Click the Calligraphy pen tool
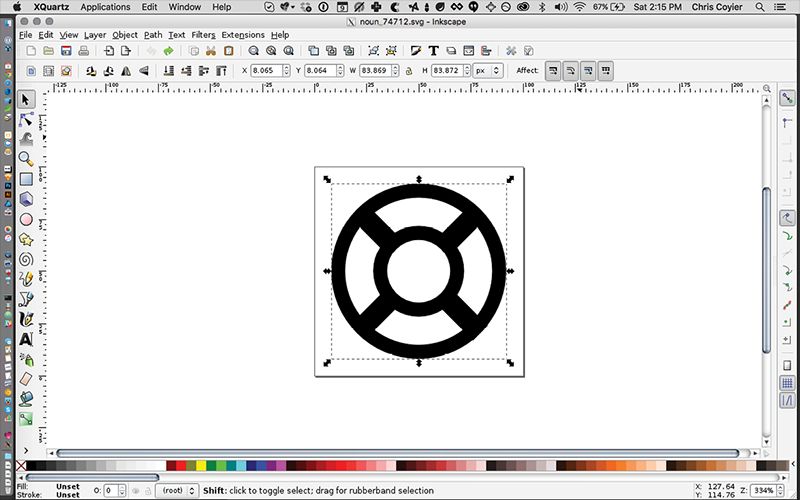 (26, 319)
